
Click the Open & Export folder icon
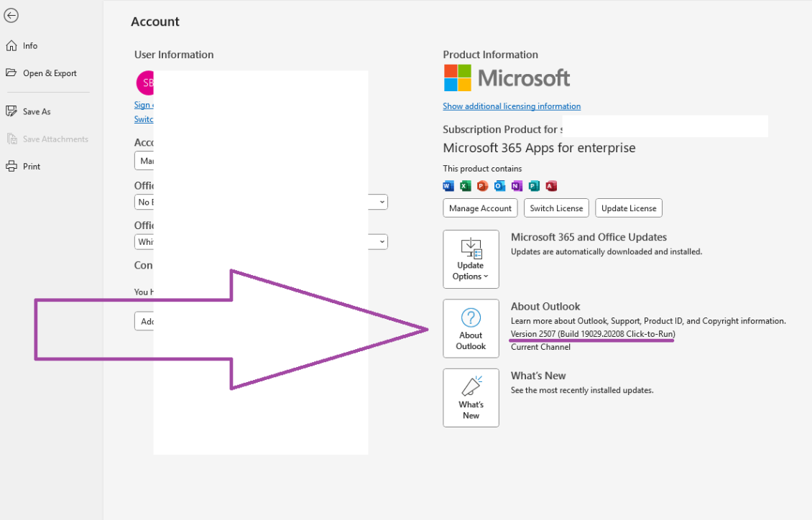tap(11, 73)
